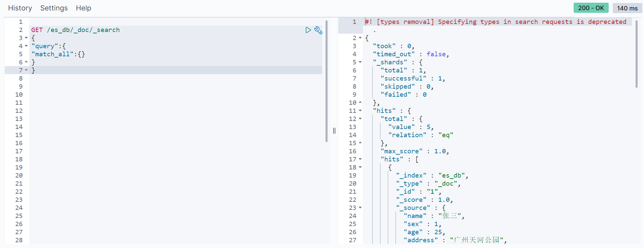Screen dimensions: 644x248
Task: Click the "timed_out" : false line
Action: click(x=411, y=54)
